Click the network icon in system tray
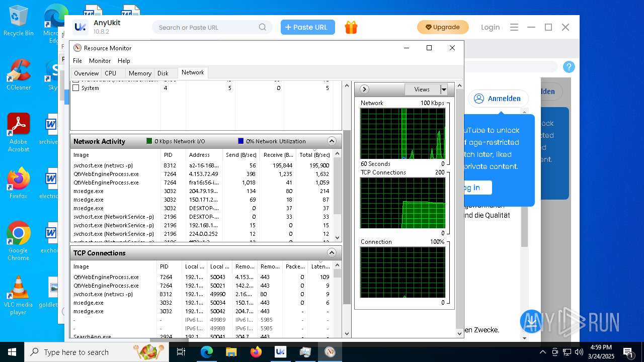The image size is (644, 362). tap(567, 352)
